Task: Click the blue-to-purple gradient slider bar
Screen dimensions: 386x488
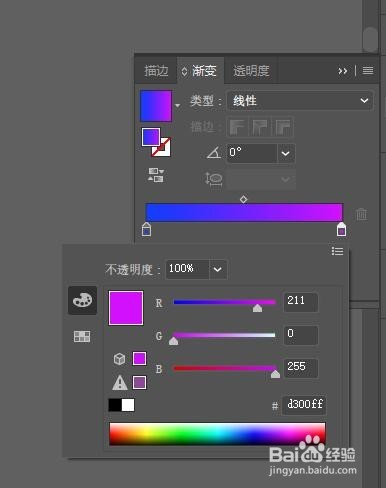Action: coord(244,212)
